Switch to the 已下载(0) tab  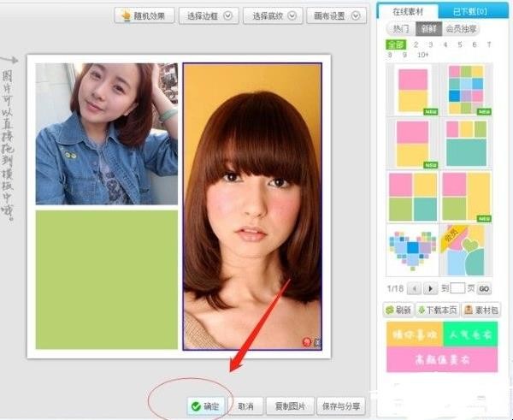469,11
